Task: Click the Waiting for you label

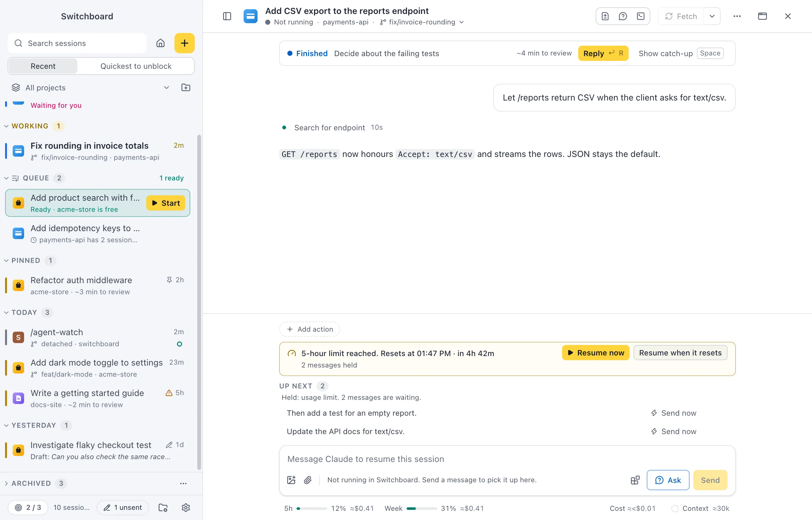Action: point(56,105)
